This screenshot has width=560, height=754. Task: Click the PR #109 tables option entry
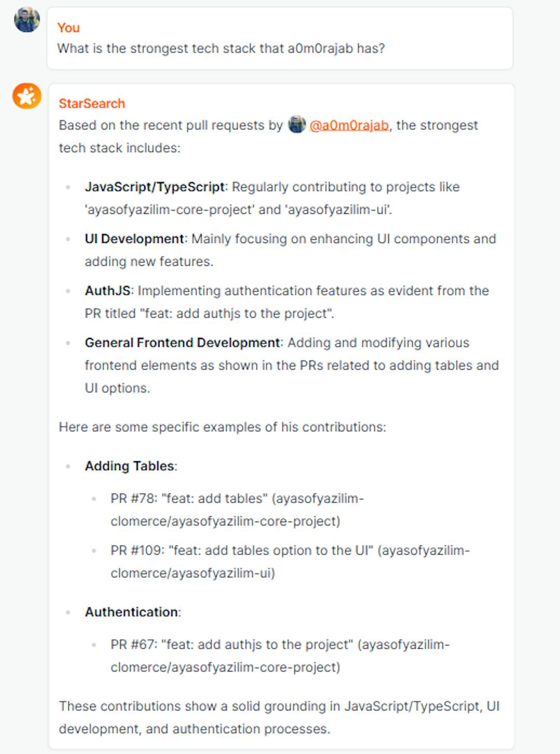(290, 561)
